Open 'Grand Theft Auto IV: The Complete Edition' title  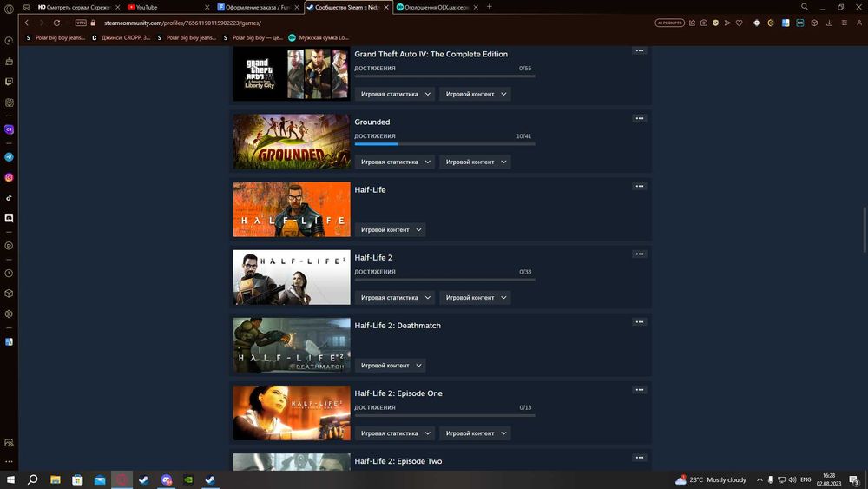(431, 54)
